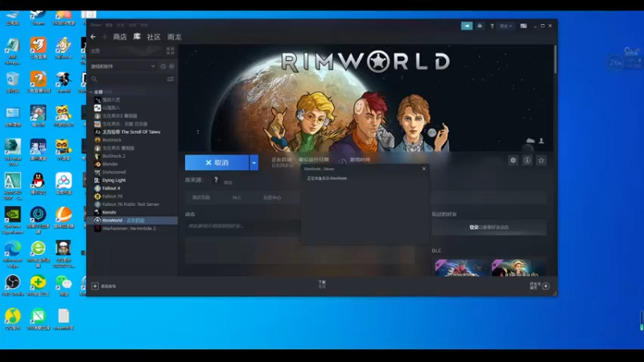This screenshot has width=644, height=362.
Task: Open the community hub tab on game page
Action: click(x=272, y=197)
